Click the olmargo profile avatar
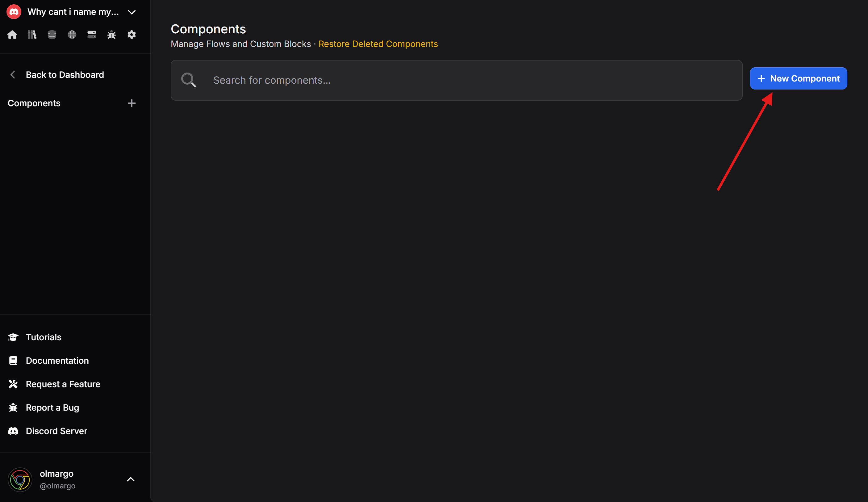The height and width of the screenshot is (502, 868). tap(20, 479)
